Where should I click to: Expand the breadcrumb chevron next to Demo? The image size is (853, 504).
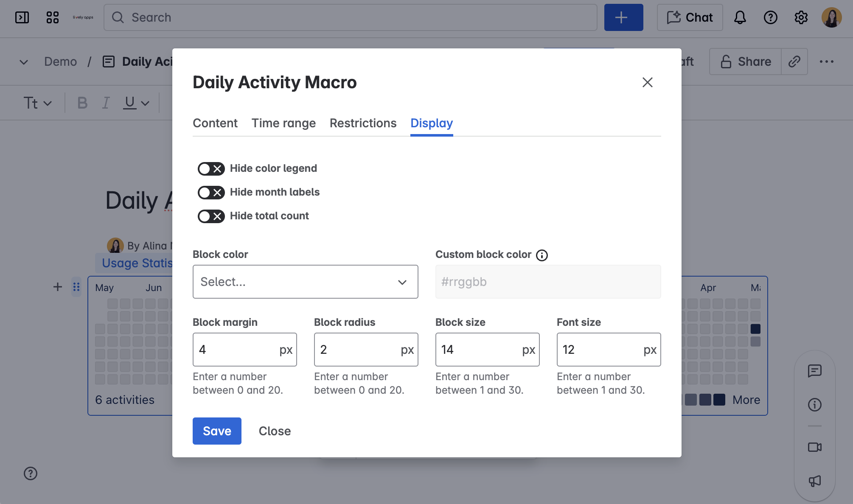tap(23, 62)
